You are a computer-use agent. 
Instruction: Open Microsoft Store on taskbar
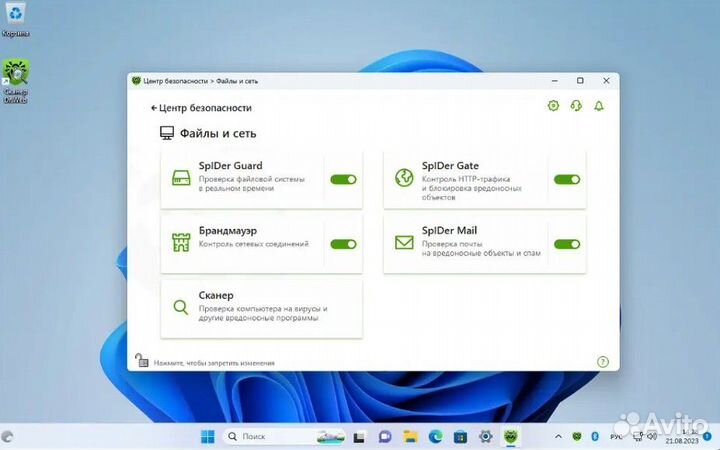[461, 437]
